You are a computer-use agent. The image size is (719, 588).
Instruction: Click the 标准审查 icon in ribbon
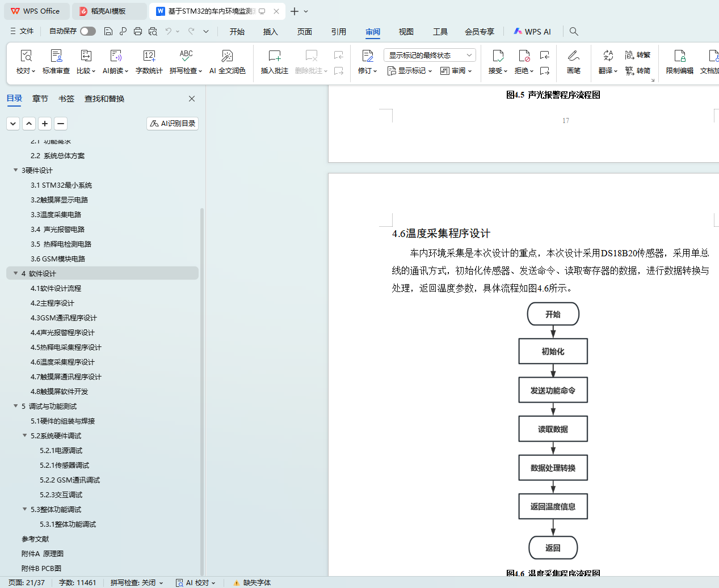point(56,56)
